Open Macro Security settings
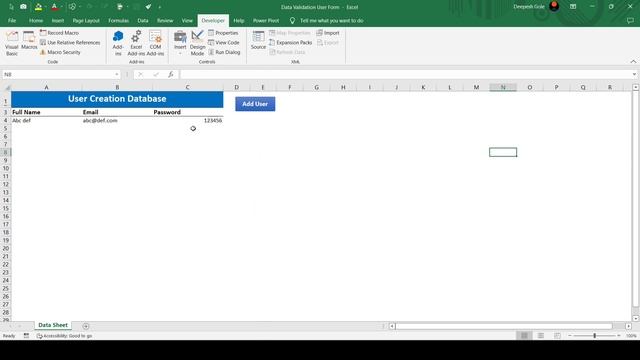Viewport: 640px width, 360px height. [x=60, y=52]
